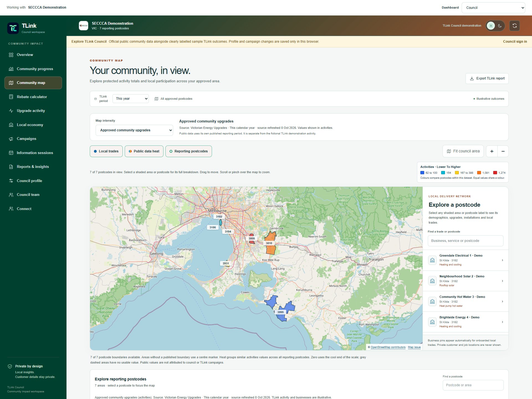Click the Council team people icon

[x=11, y=195]
